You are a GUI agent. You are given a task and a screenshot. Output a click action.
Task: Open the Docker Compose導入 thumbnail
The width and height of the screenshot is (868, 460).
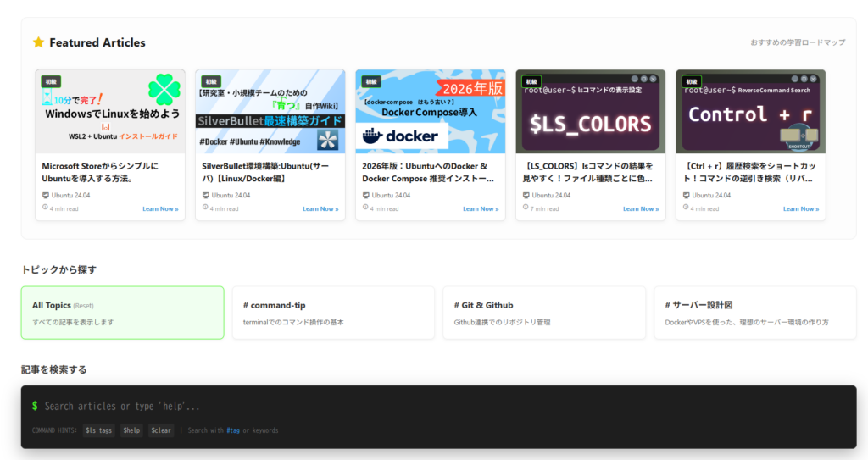[430, 111]
